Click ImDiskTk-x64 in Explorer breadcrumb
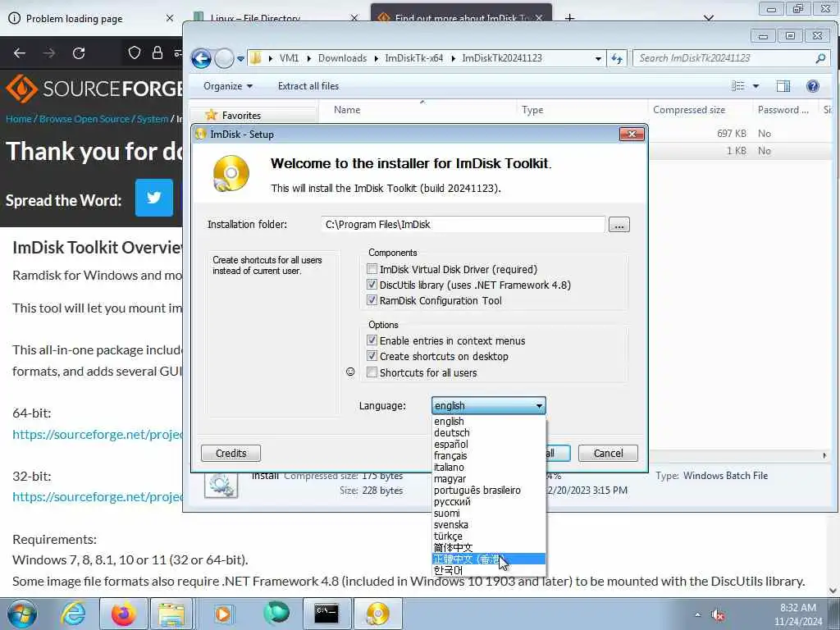This screenshot has width=840, height=630. click(413, 58)
